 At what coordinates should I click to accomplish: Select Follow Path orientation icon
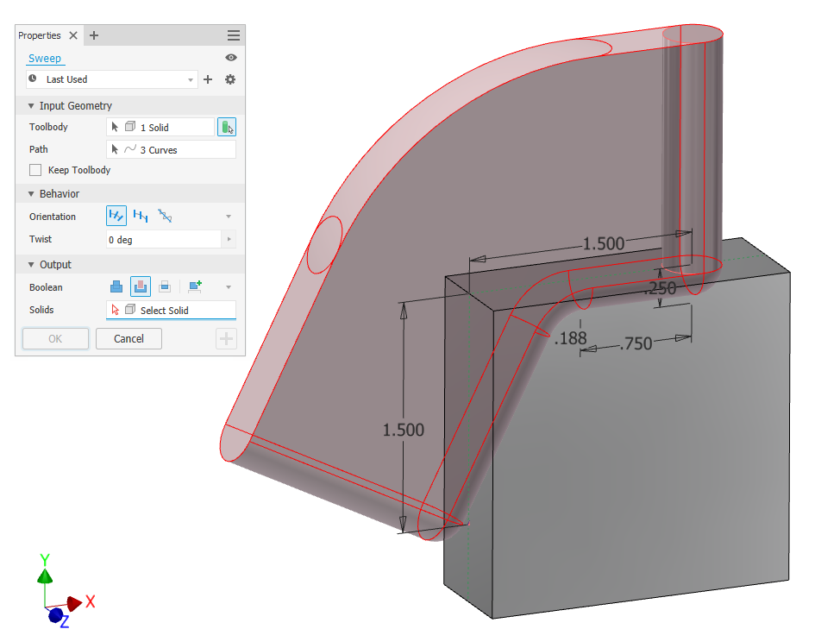tap(116, 216)
